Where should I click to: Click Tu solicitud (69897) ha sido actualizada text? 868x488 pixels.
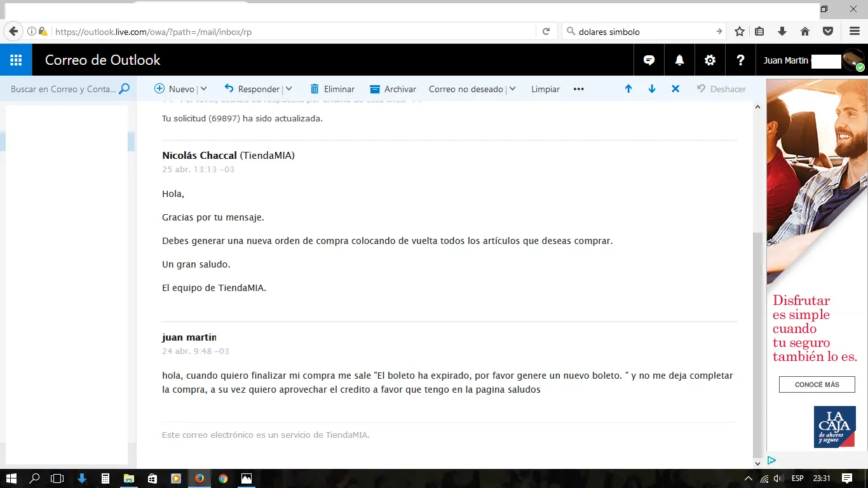pyautogui.click(x=242, y=118)
